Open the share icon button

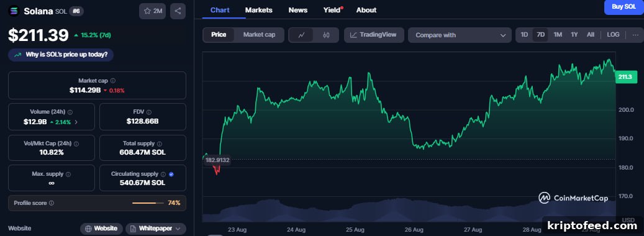click(x=178, y=11)
